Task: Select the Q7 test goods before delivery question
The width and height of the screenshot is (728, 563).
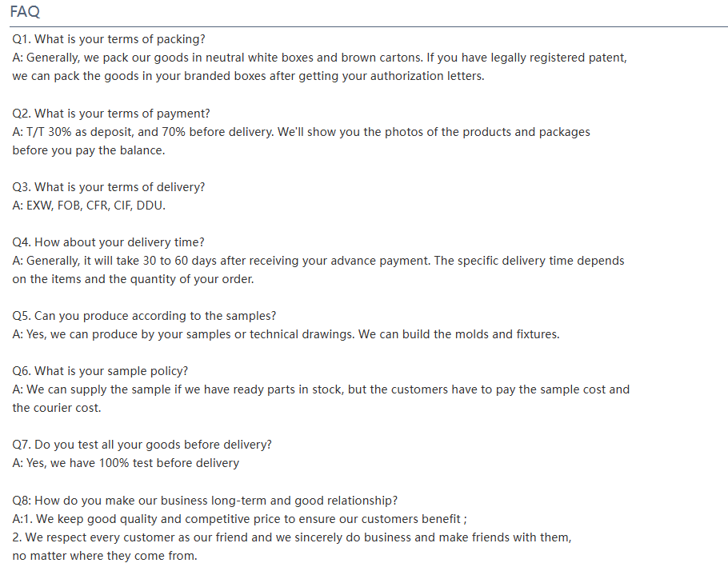Action: pyautogui.click(x=142, y=445)
